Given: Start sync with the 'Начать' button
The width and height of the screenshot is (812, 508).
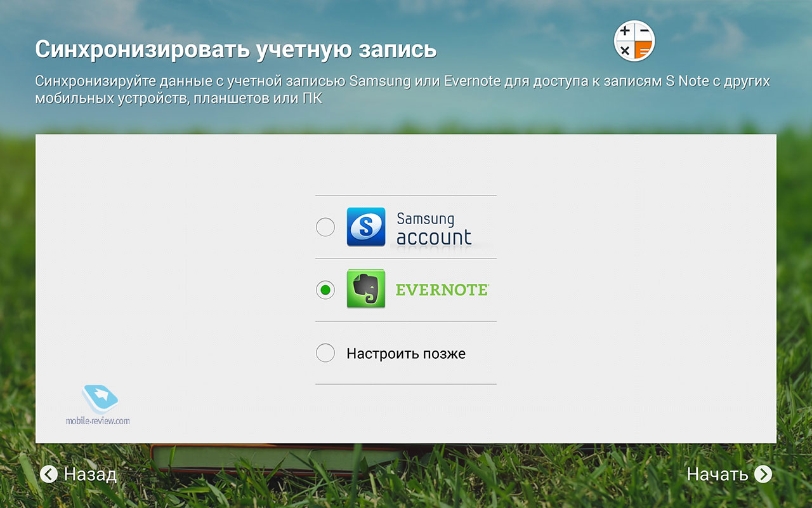Looking at the screenshot, I should 730,474.
